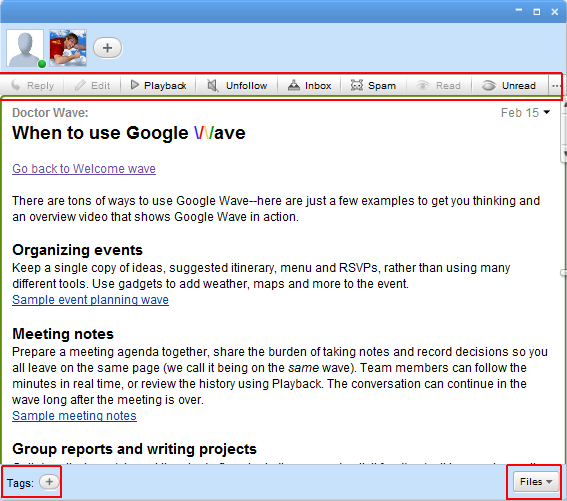Click the When to use Google Wave title
The height and width of the screenshot is (501, 567).
pyautogui.click(x=129, y=133)
